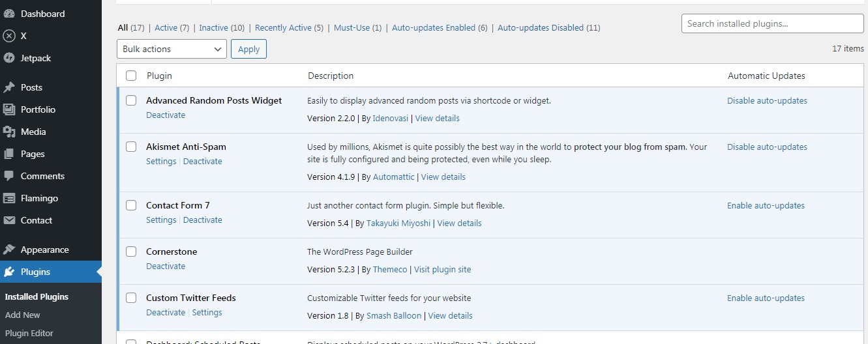Open Smash Balloon author link
This screenshot has width=868, height=344.
[394, 315]
